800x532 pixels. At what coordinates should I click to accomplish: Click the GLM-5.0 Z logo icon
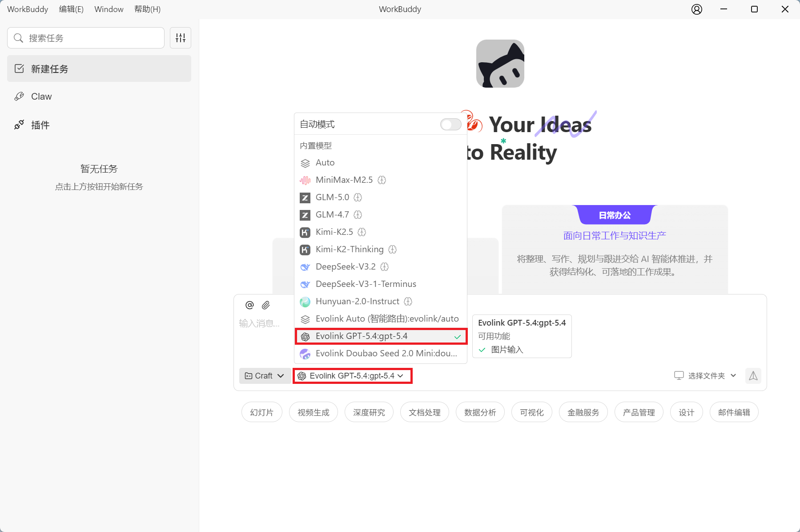(x=305, y=197)
